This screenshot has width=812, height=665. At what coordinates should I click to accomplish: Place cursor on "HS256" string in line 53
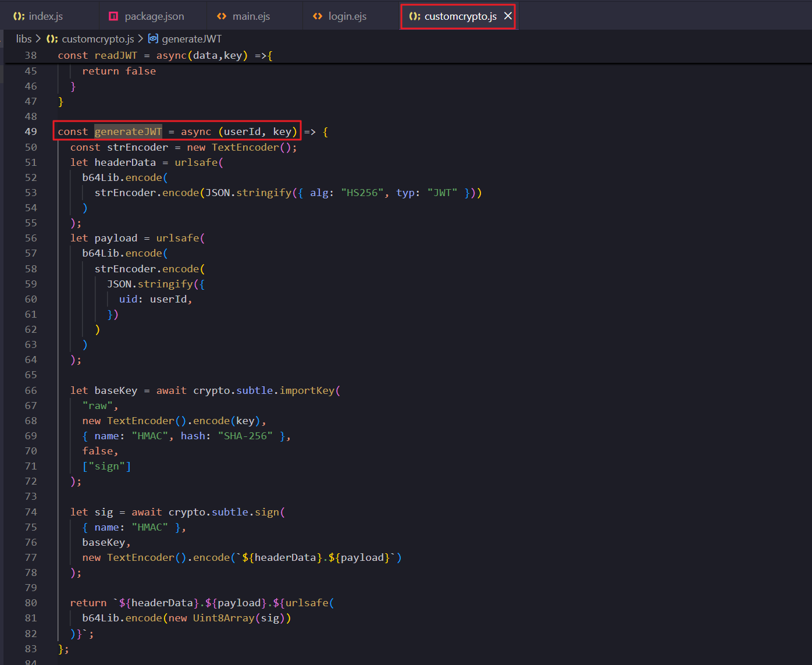(362, 193)
